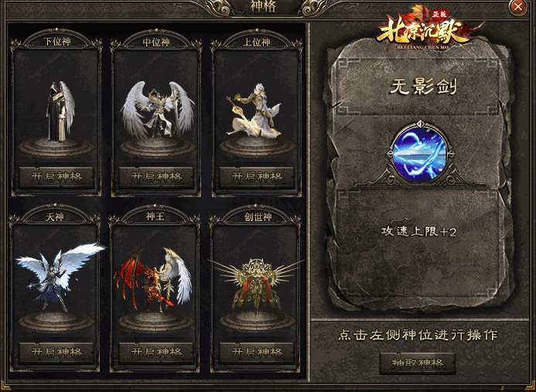Close the 神格 window with red X

coord(518,7)
